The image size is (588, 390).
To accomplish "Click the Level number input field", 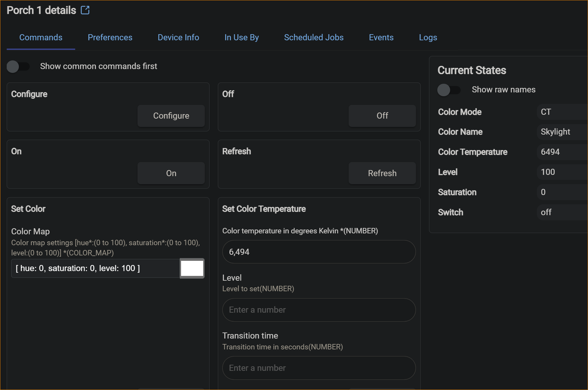I will 319,310.
